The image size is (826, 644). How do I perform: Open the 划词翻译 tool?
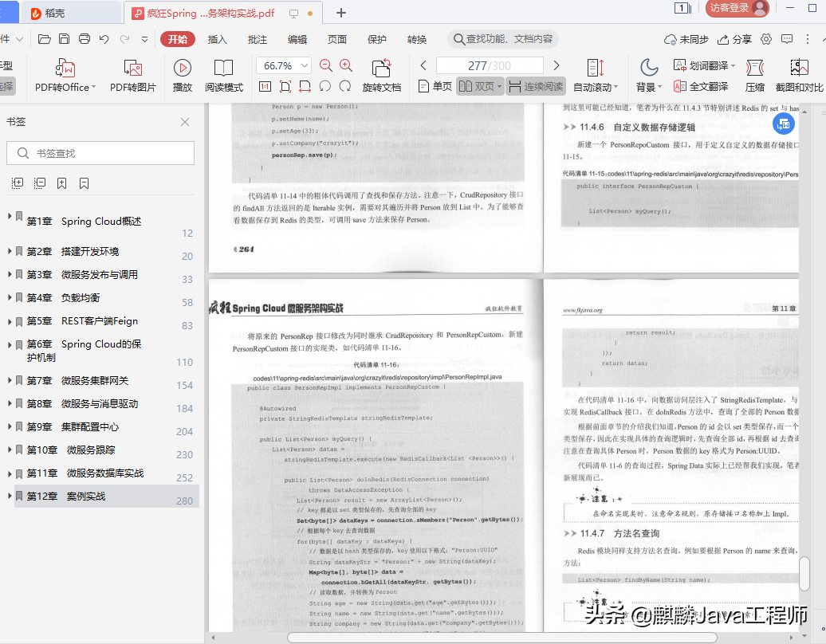click(x=704, y=66)
